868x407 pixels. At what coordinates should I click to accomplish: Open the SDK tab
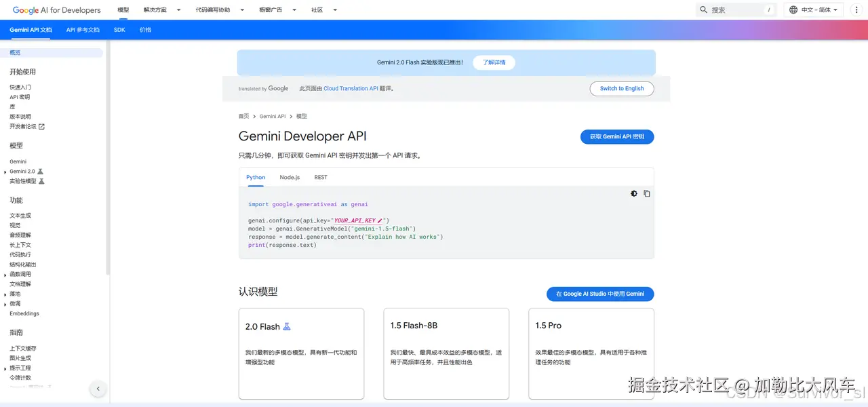(x=119, y=30)
